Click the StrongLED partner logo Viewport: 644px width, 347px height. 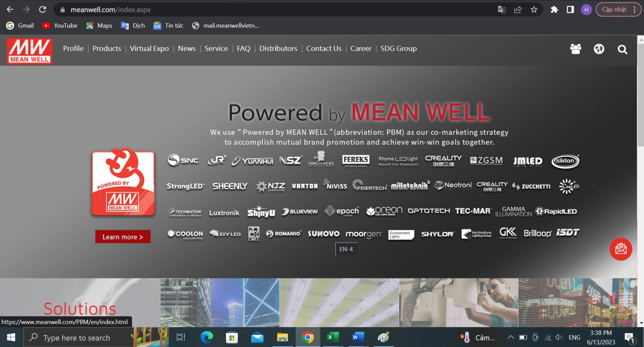(x=185, y=186)
